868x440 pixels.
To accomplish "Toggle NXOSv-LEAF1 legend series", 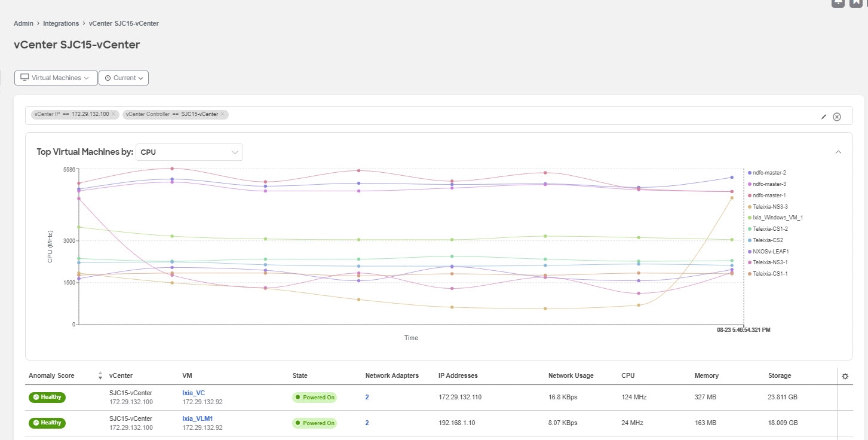I will click(768, 251).
